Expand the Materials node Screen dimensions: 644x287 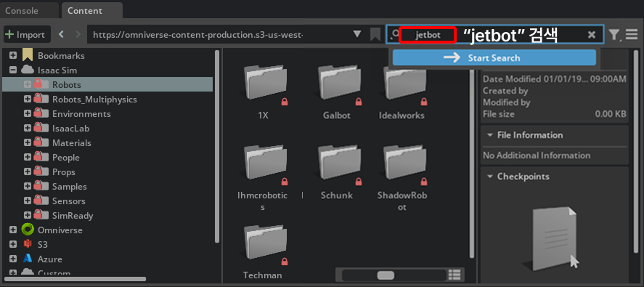[28, 142]
